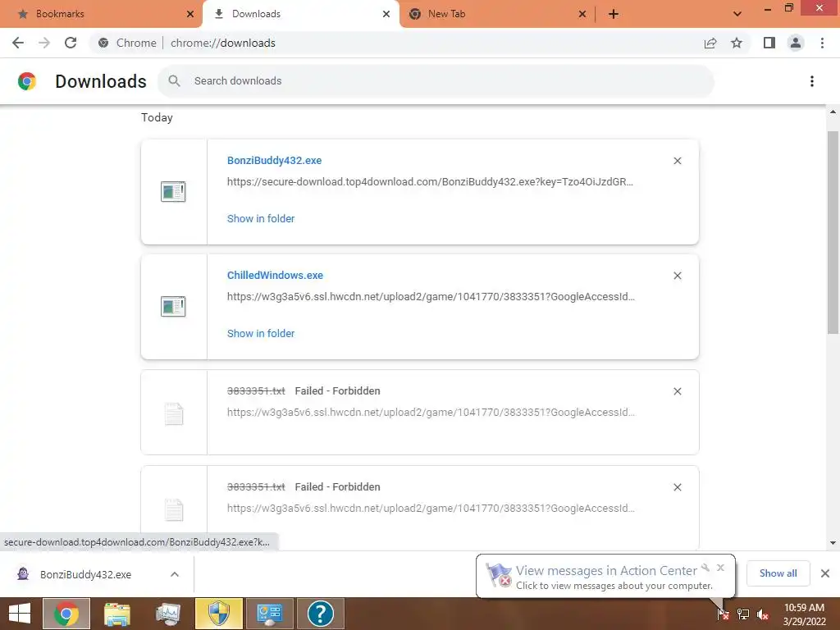Screen dimensions: 840x630
Task: Expand BonziBuddy432.exe download shelf options
Action: (x=175, y=574)
